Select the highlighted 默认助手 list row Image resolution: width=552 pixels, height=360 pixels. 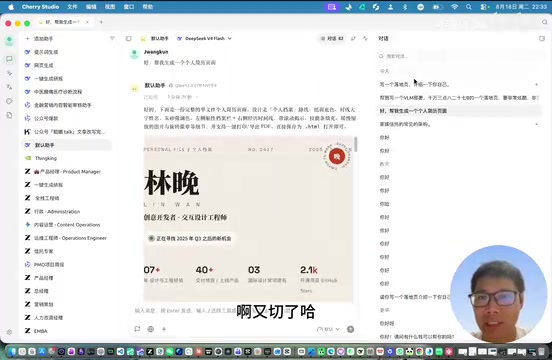[x=67, y=145]
